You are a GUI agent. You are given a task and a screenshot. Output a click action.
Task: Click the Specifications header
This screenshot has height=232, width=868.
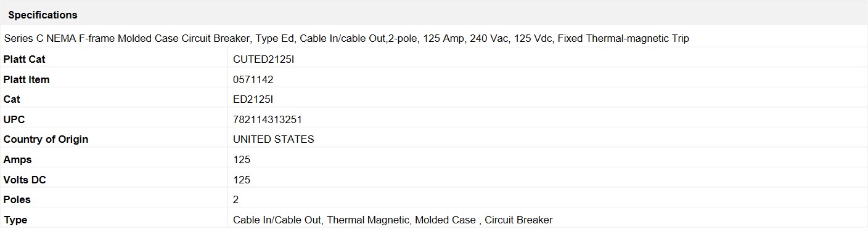point(43,15)
